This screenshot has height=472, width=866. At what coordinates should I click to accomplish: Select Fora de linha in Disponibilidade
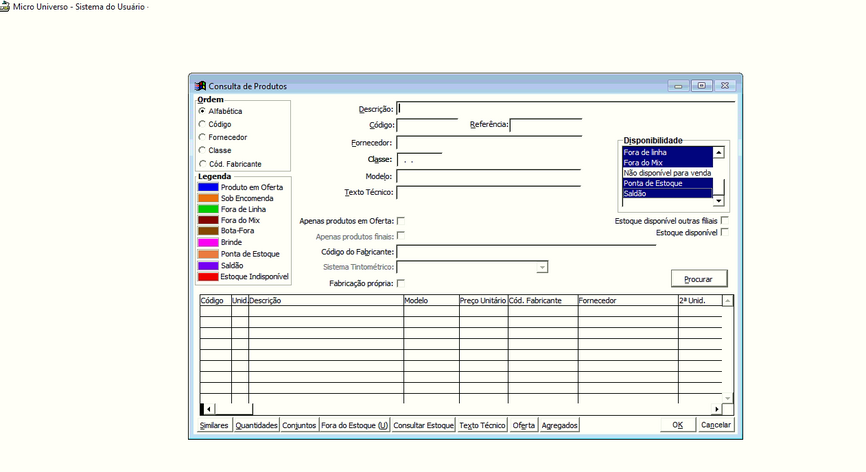668,152
